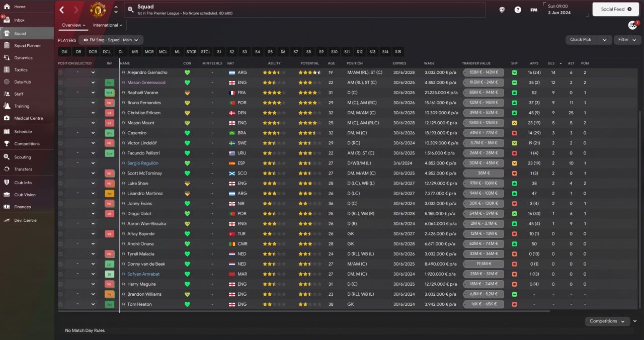Open the Filter dropdown
This screenshot has height=340, width=644.
tap(627, 40)
